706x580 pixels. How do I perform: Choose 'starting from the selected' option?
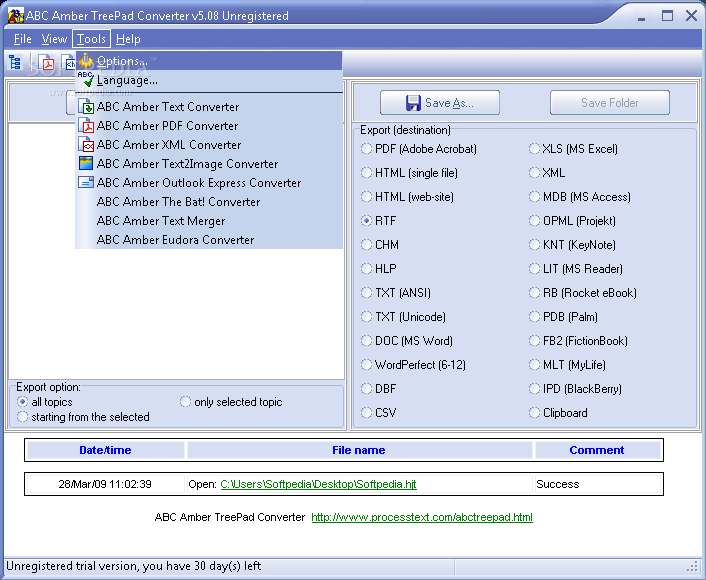(x=83, y=417)
